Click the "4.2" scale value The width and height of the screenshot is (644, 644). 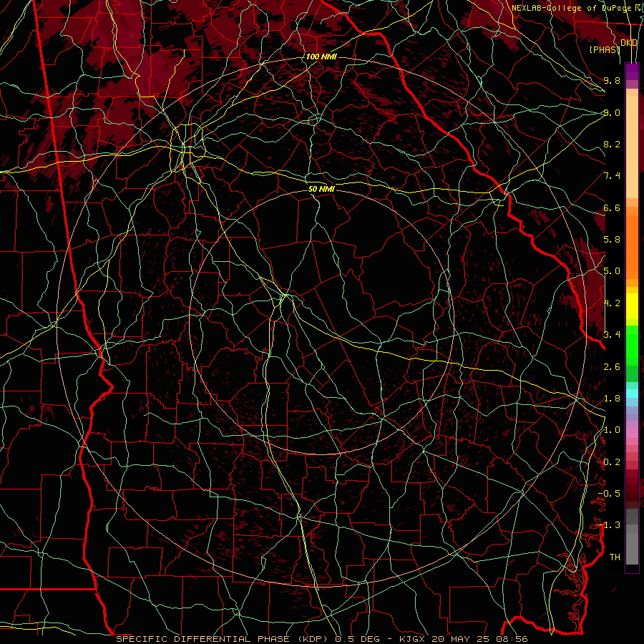click(612, 303)
